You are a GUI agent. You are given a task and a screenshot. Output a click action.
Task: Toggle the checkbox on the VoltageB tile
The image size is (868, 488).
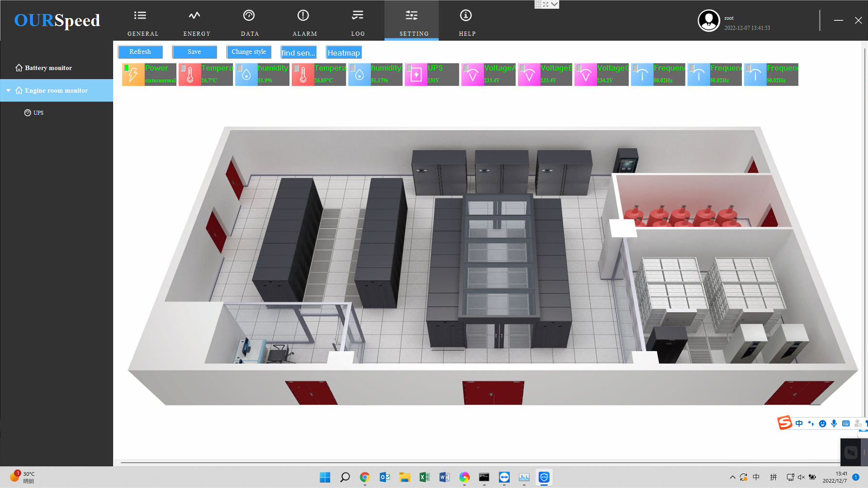[x=522, y=68]
